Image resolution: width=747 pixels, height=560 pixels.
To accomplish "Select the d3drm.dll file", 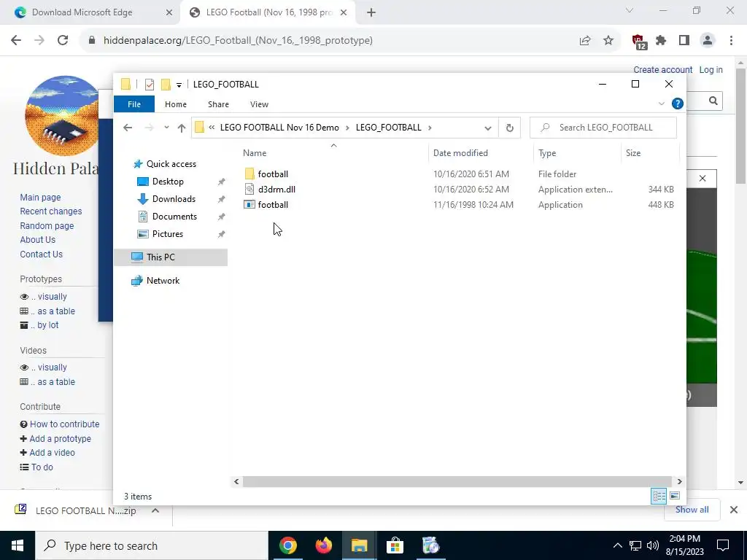I will pyautogui.click(x=276, y=189).
